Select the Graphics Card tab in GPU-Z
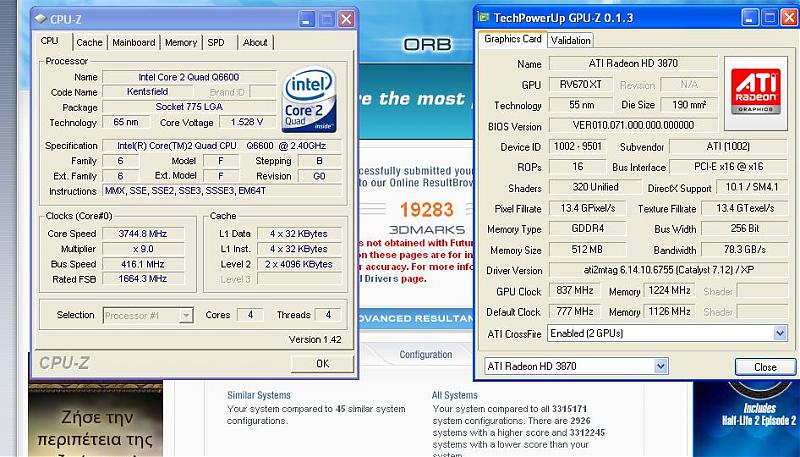Viewport: 800px width, 457px height. coord(513,39)
